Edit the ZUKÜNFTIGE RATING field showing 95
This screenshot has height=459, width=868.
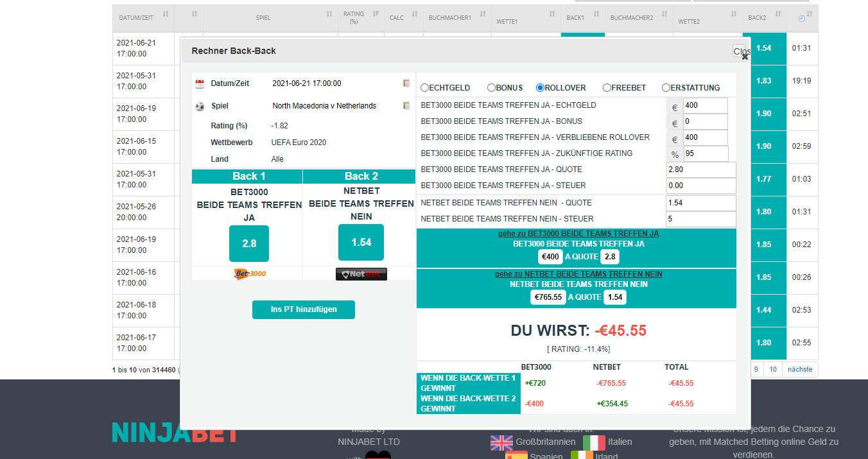[x=706, y=154]
